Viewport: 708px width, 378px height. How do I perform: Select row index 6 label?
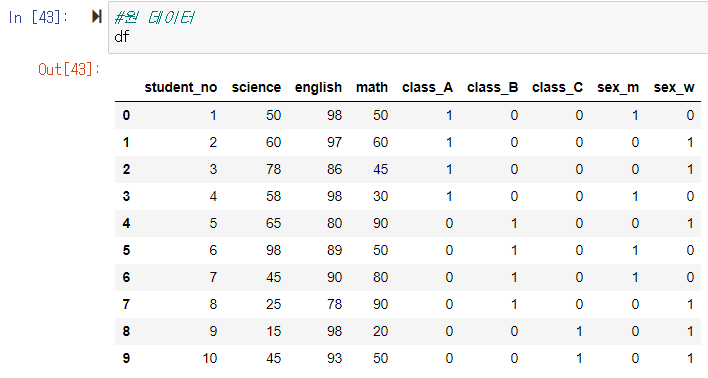[x=126, y=277]
